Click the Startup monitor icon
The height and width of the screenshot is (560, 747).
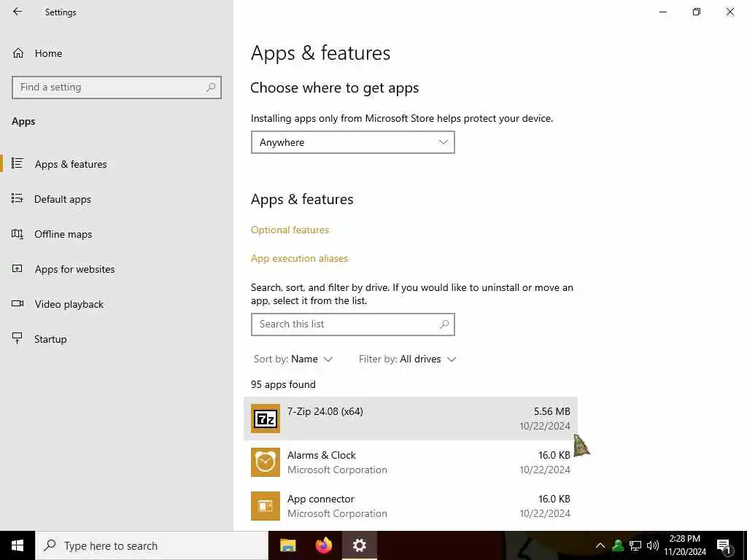[18, 338]
